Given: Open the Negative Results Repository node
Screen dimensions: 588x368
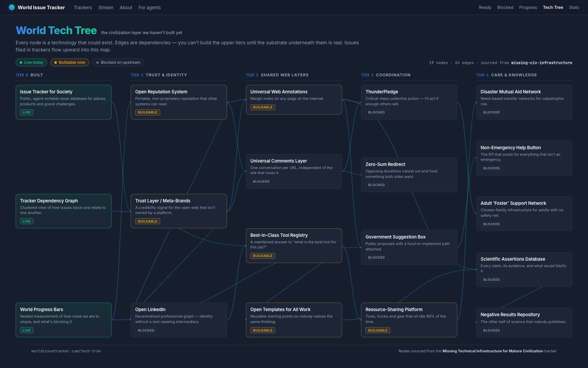Looking at the screenshot, I should [x=524, y=323].
